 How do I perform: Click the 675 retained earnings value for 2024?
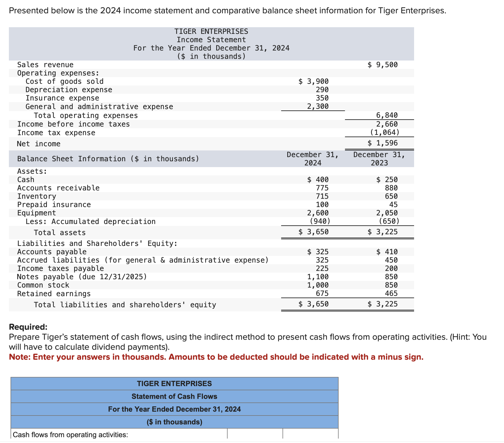pos(322,293)
